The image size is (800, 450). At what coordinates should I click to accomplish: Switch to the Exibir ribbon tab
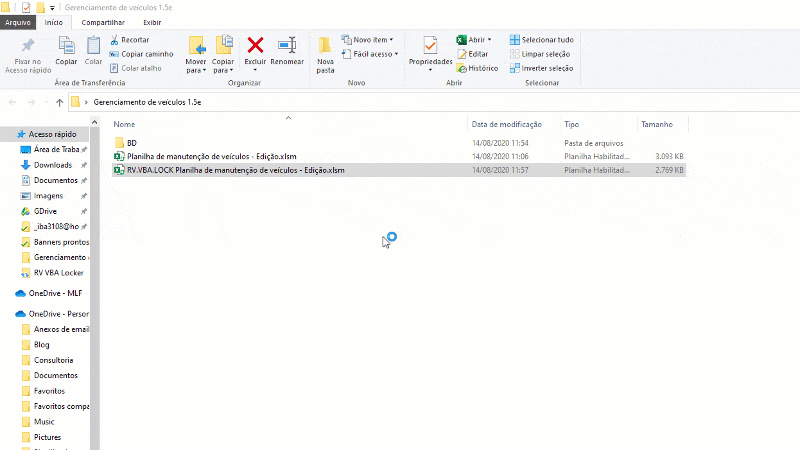[x=152, y=22]
